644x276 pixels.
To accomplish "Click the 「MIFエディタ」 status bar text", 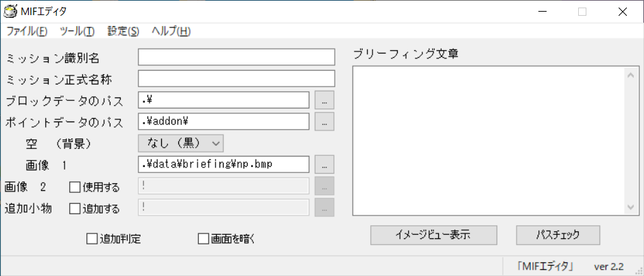I will [x=546, y=266].
